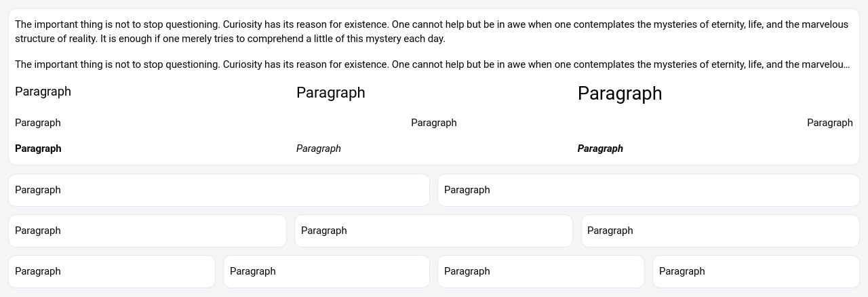Viewport: 868px width, 297px height.
Task: Click the right-aligned Paragraph text
Action: coord(829,123)
